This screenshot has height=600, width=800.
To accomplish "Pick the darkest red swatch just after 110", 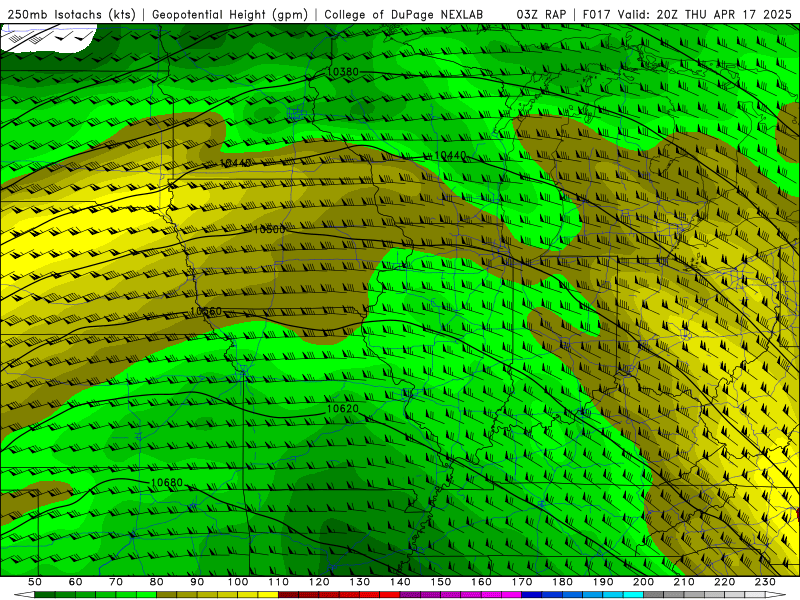I will point(289,595).
